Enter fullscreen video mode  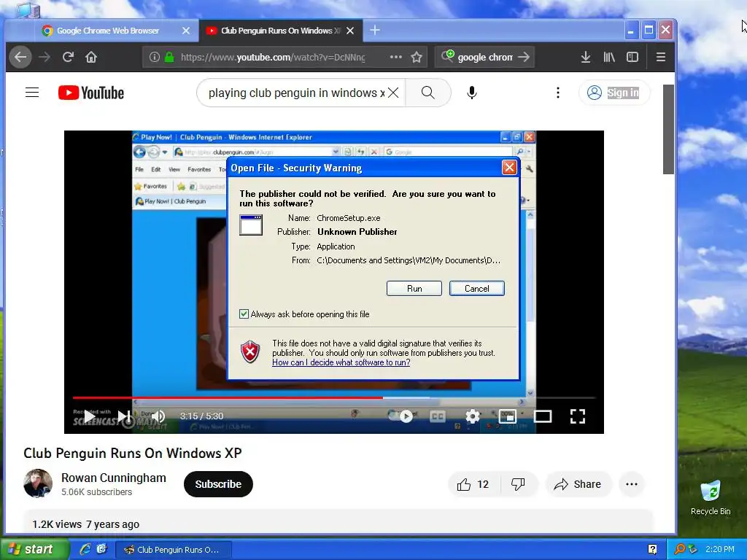[x=578, y=416]
